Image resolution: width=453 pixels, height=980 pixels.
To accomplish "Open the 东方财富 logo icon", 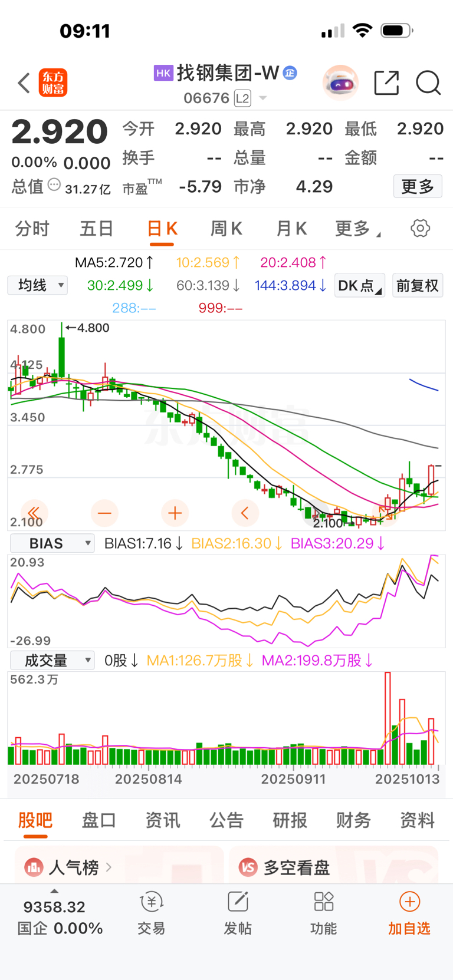I will tap(53, 83).
